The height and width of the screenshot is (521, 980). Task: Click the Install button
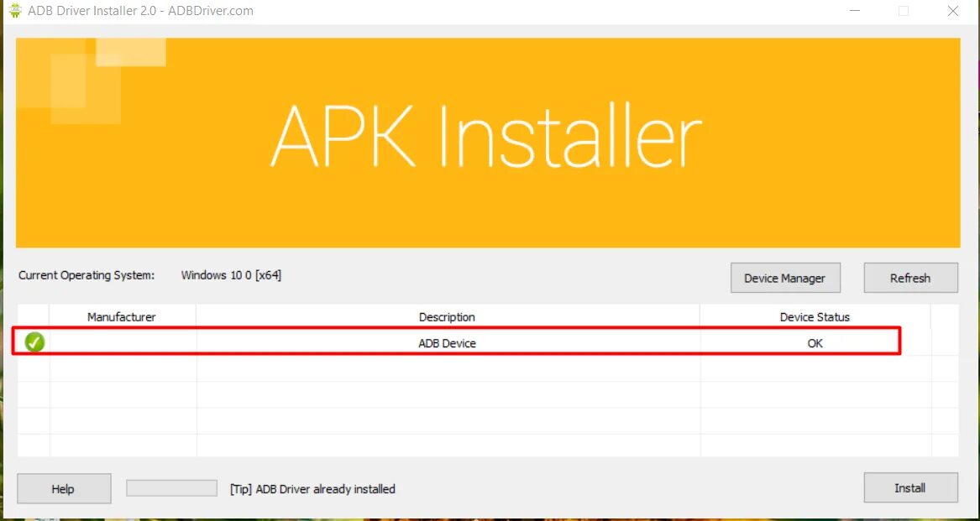[x=910, y=488]
